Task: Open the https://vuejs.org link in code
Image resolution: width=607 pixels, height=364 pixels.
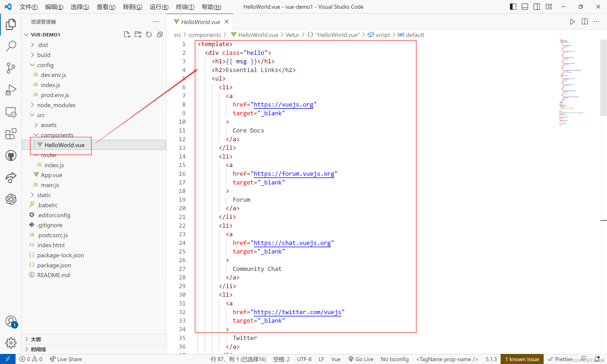Action: [283, 105]
